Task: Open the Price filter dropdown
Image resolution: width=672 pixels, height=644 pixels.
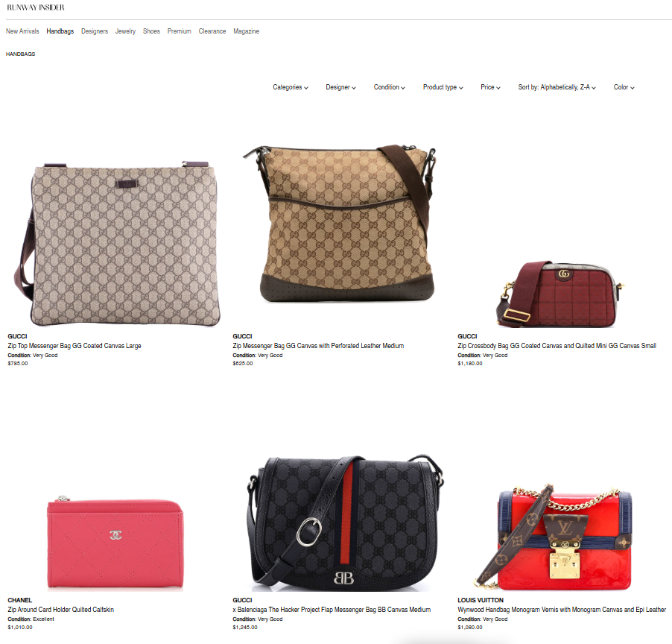Action: pyautogui.click(x=490, y=87)
